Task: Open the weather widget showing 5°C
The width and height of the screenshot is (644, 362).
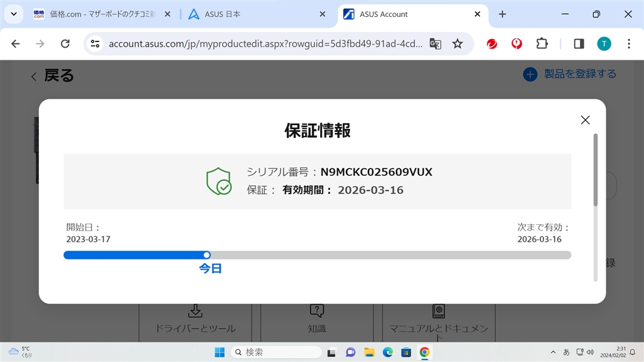Action: (21, 352)
